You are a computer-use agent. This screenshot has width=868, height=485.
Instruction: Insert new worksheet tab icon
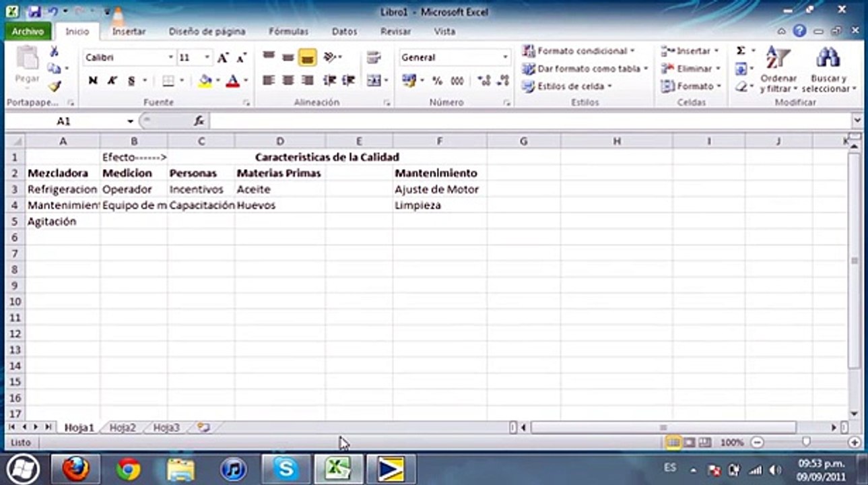203,427
